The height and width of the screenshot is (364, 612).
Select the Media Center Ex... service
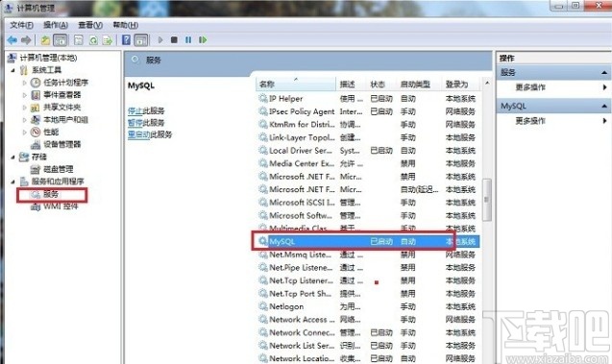[368, 163]
